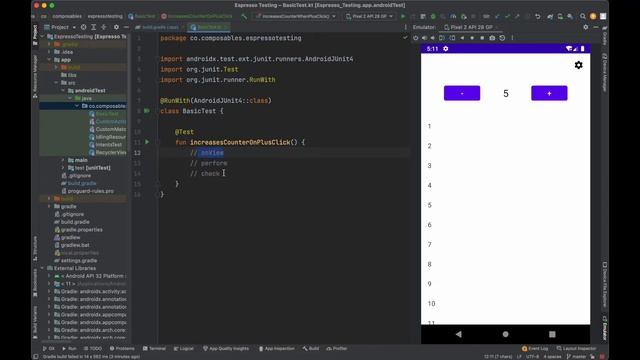Click the emulator rotate right icon
This screenshot has width=640, height=360.
(452, 38)
